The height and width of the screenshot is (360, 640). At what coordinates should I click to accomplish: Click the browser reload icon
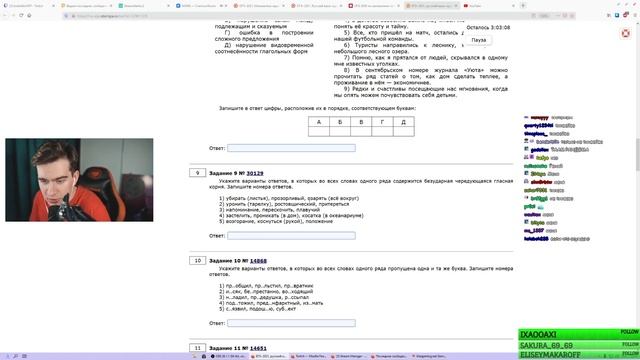click(x=21, y=16)
